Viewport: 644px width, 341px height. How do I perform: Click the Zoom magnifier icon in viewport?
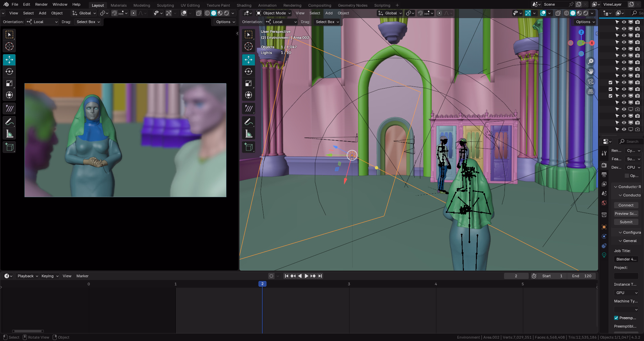(x=591, y=61)
